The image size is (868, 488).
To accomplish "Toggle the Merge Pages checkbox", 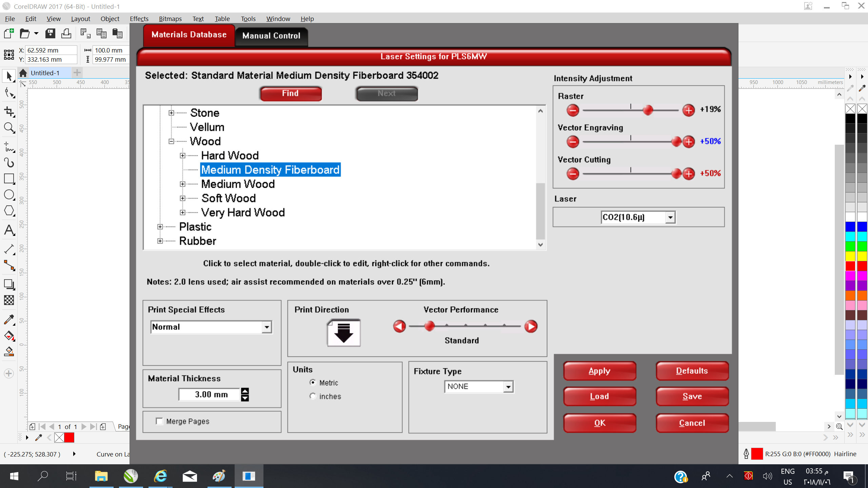I will click(x=159, y=421).
